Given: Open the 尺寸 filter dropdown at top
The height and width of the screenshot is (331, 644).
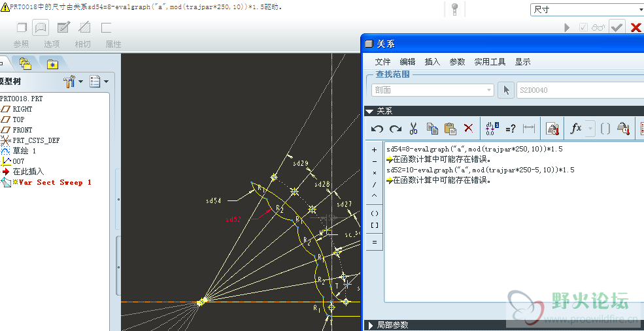Looking at the screenshot, I should click(x=587, y=10).
